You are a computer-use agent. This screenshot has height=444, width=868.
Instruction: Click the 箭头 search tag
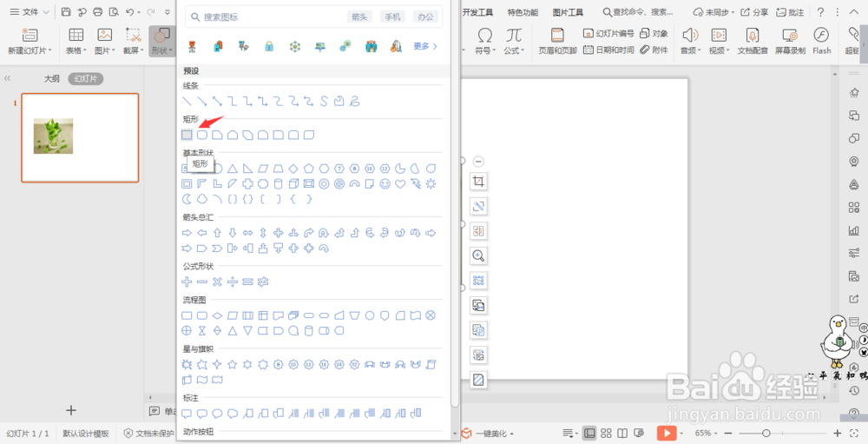360,17
